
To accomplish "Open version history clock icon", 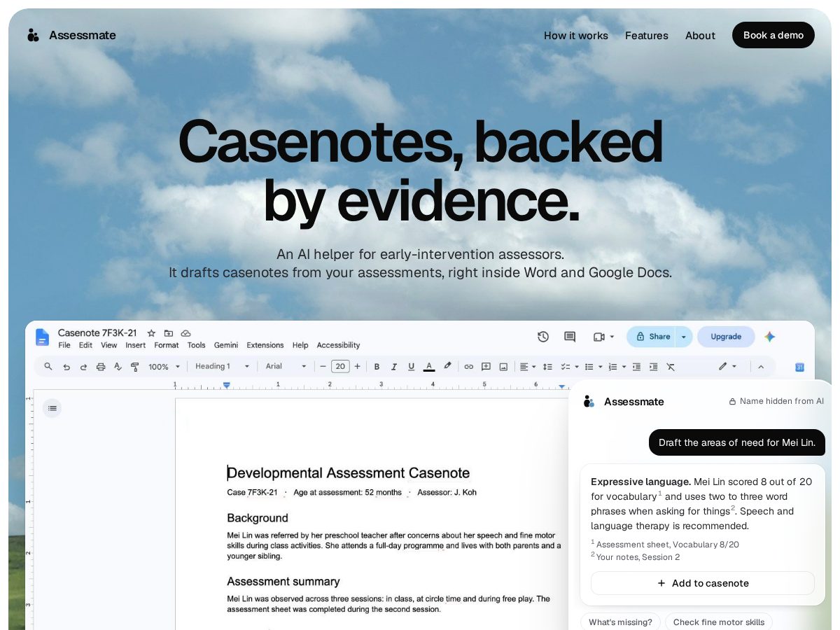I will coord(543,337).
